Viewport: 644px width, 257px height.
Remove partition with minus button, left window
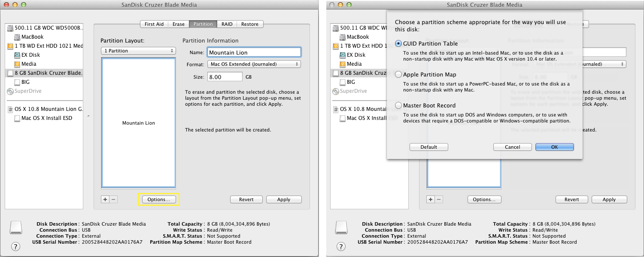(x=113, y=199)
